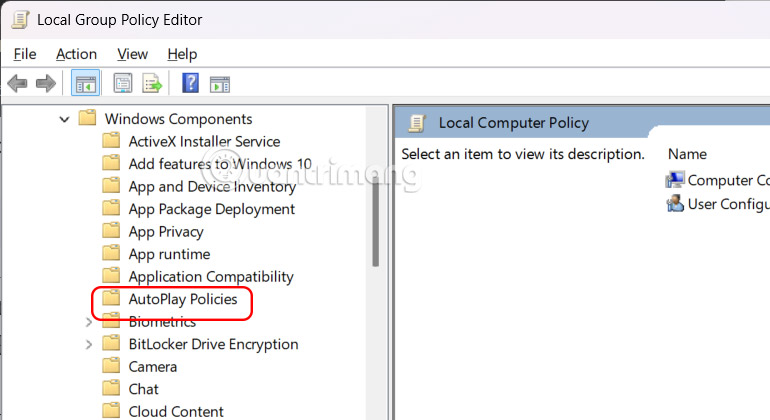Expand the BitLocker Drive Encryption node
The width and height of the screenshot is (770, 420).
pyautogui.click(x=89, y=344)
